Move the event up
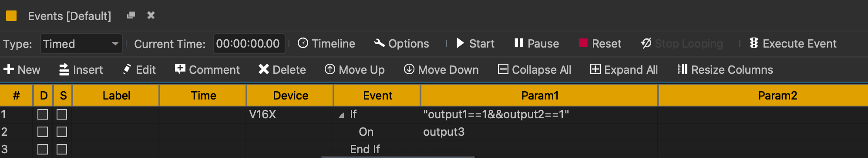868x158 pixels. (x=355, y=70)
